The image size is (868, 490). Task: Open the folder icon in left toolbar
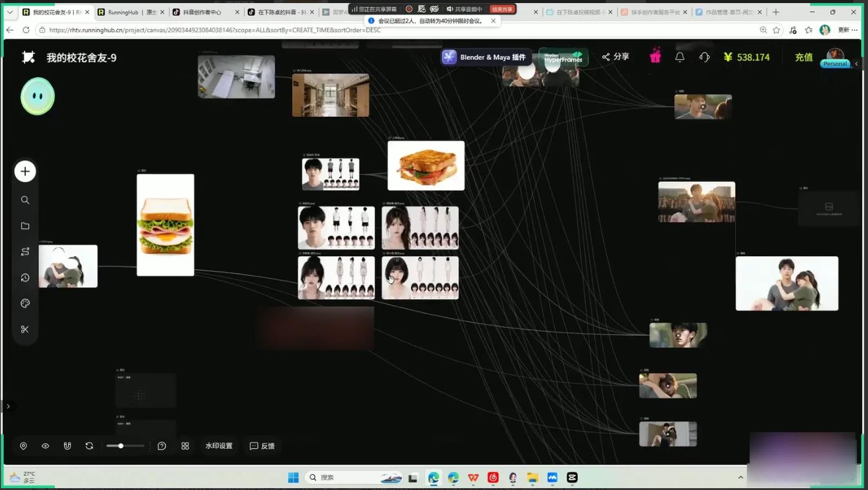point(25,226)
